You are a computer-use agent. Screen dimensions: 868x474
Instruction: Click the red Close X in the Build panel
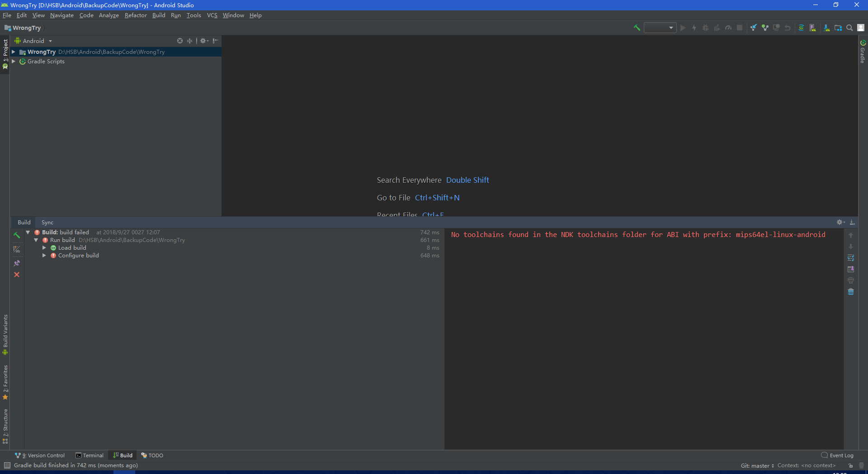pos(17,275)
